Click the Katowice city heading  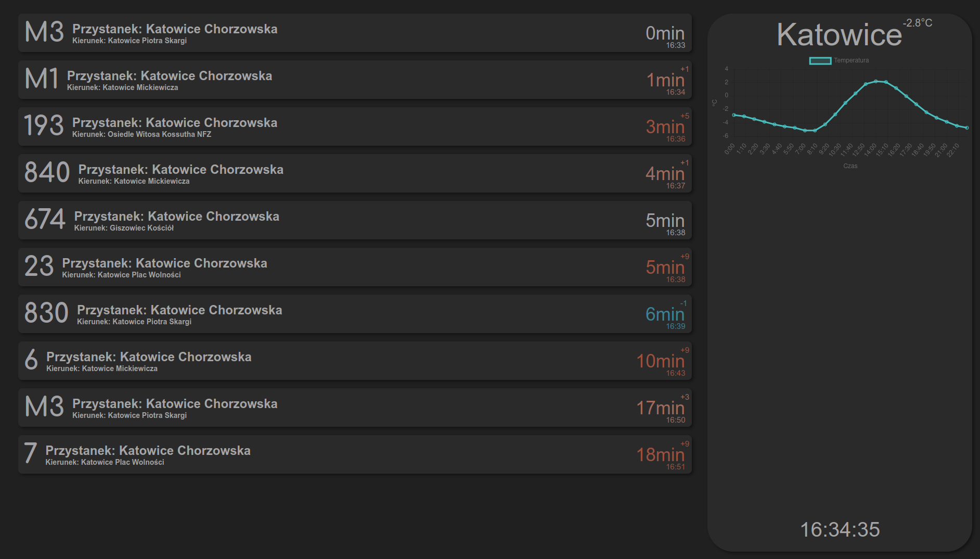pyautogui.click(x=839, y=35)
